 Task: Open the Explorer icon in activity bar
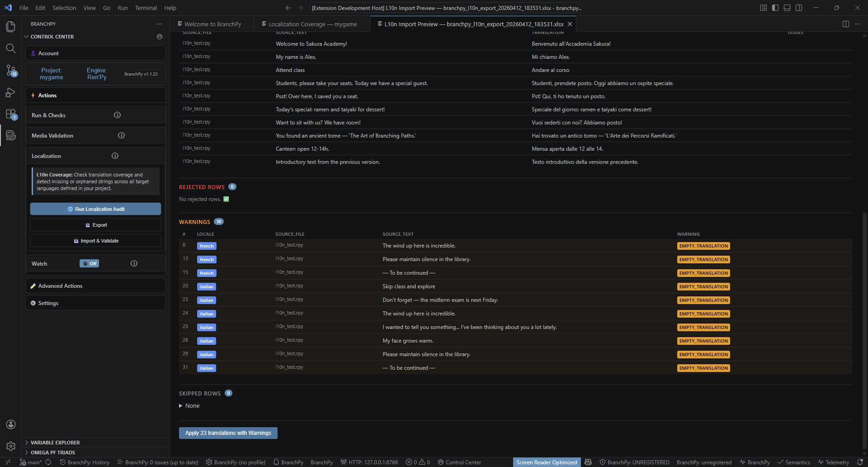(10, 27)
